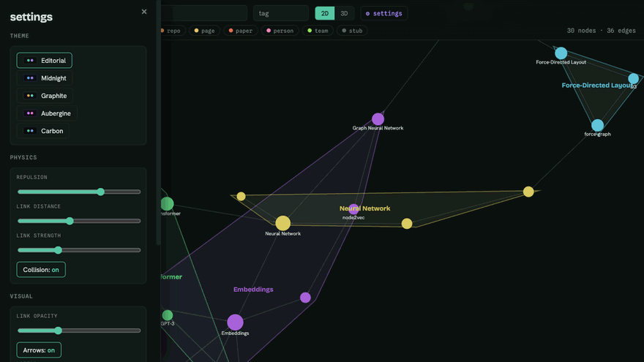Image resolution: width=644 pixels, height=362 pixels.
Task: Toggle the team filter chip
Action: (x=318, y=31)
